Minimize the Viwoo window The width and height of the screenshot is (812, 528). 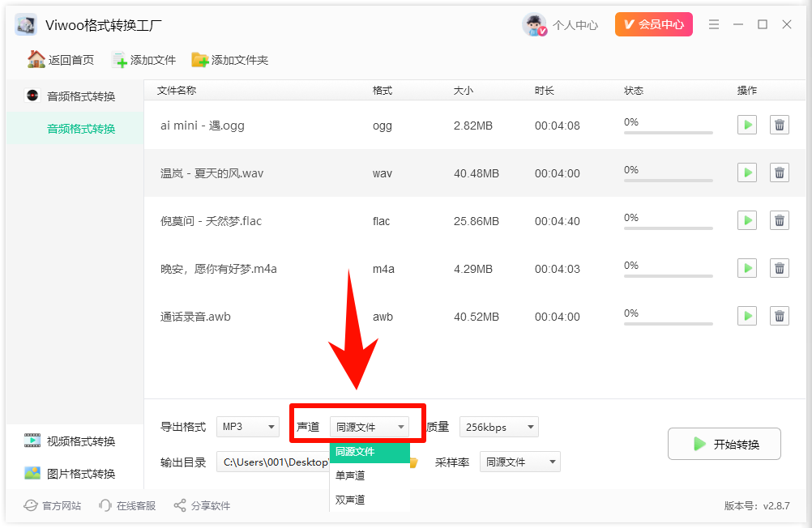(738, 24)
